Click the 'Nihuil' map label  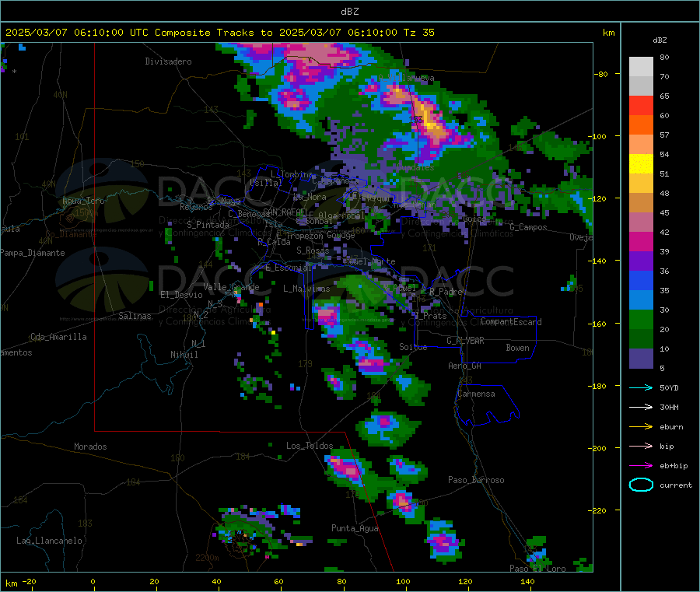click(184, 355)
